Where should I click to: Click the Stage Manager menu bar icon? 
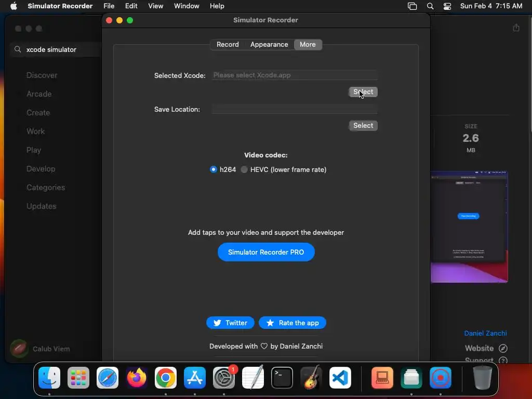[x=412, y=6]
